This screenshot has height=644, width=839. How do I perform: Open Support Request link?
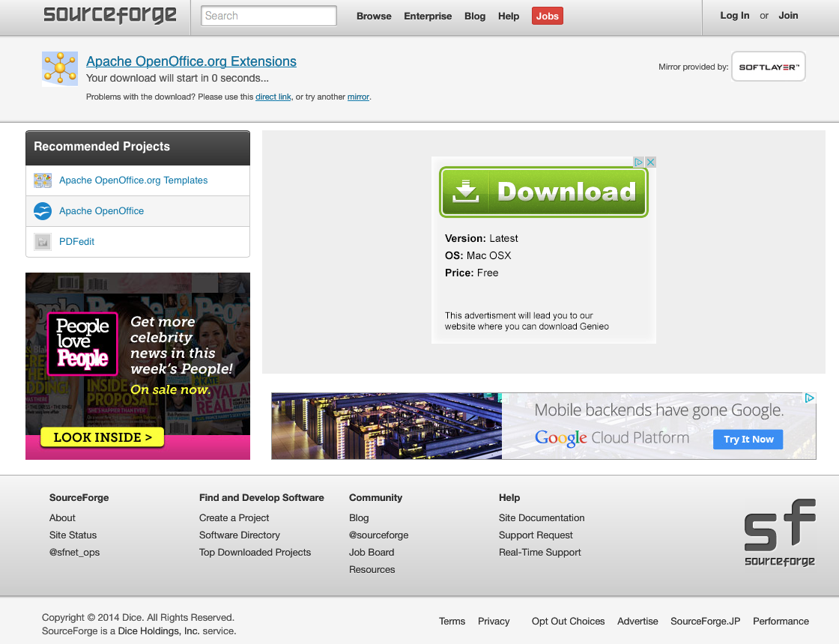pos(536,535)
